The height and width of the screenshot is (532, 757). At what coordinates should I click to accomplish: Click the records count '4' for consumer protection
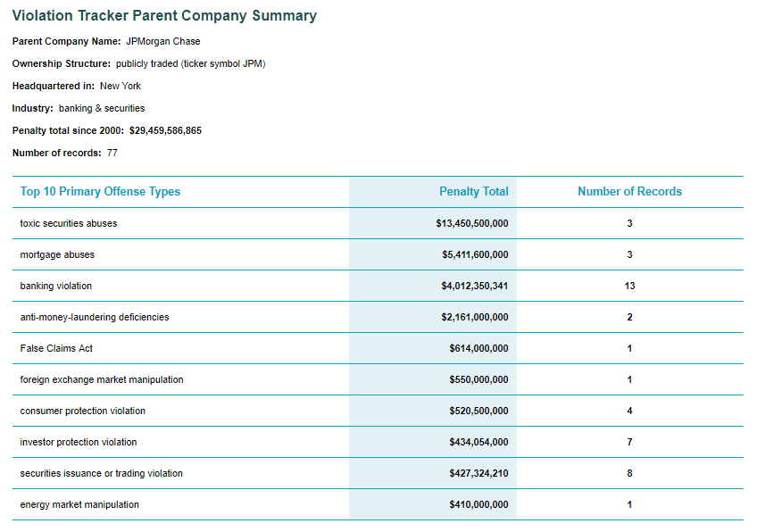tap(629, 411)
